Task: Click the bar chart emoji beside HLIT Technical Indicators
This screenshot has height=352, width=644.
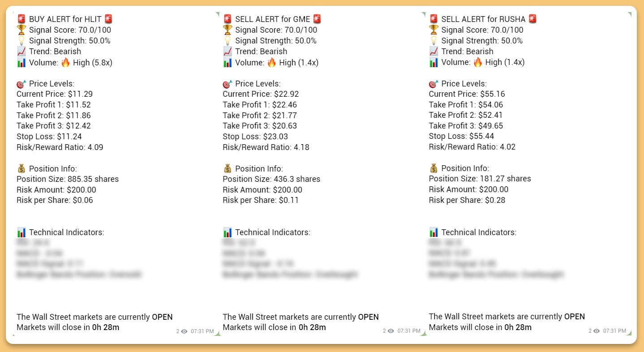Action: tap(22, 232)
